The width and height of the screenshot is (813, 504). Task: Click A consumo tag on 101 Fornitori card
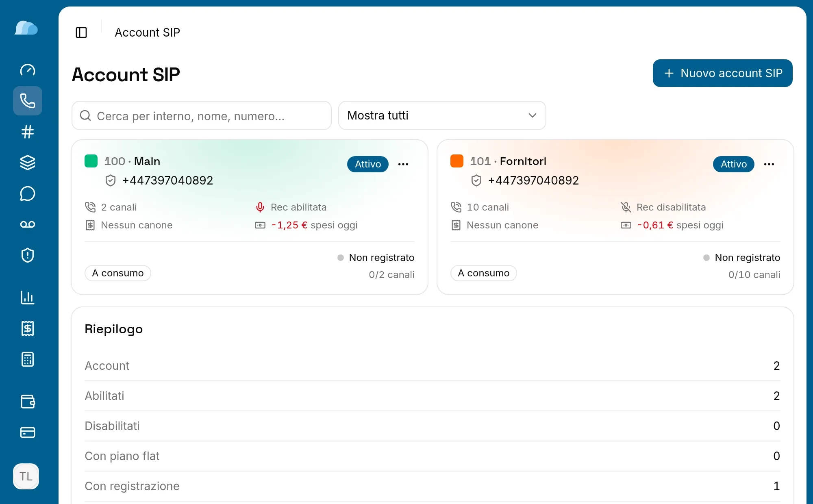pos(484,273)
